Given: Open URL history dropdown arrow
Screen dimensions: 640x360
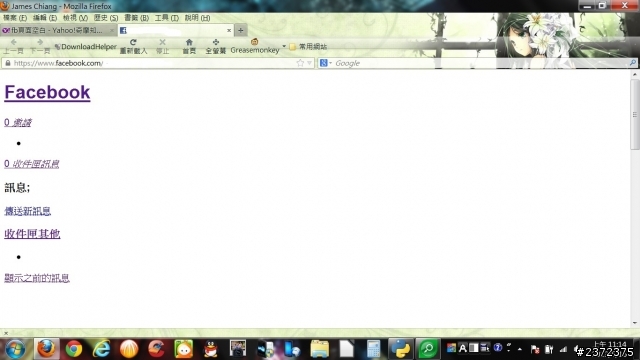Looking at the screenshot, I should coord(309,63).
